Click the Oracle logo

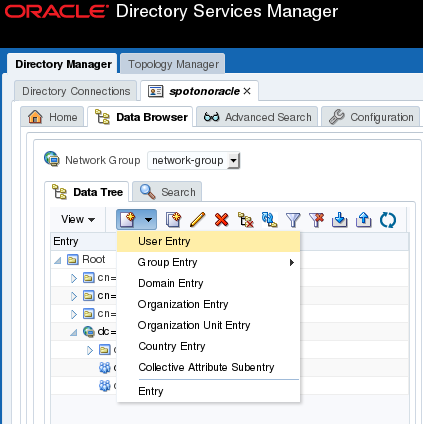click(56, 12)
